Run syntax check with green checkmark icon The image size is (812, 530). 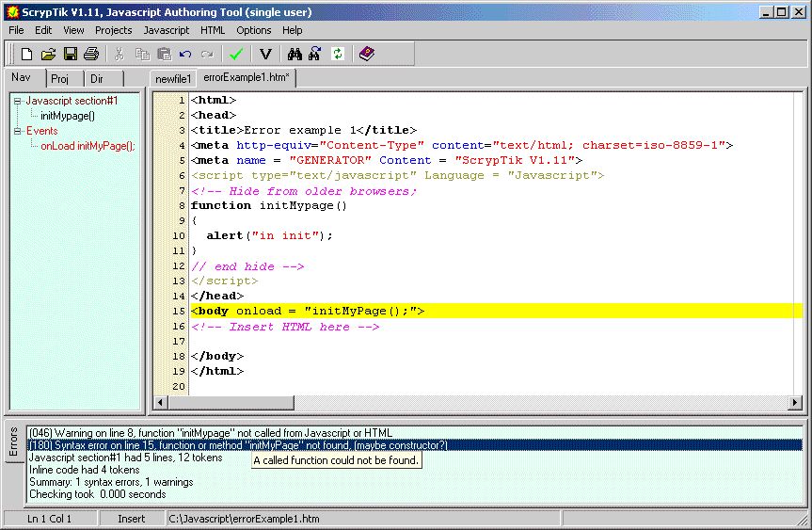click(x=236, y=55)
